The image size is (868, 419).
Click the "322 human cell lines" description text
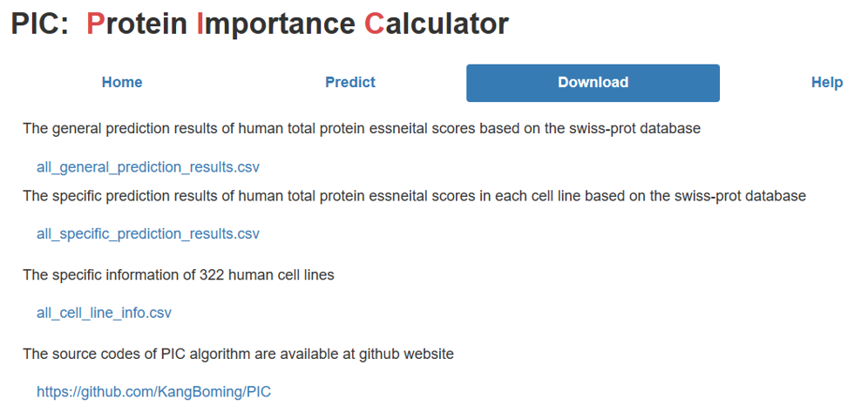[179, 274]
